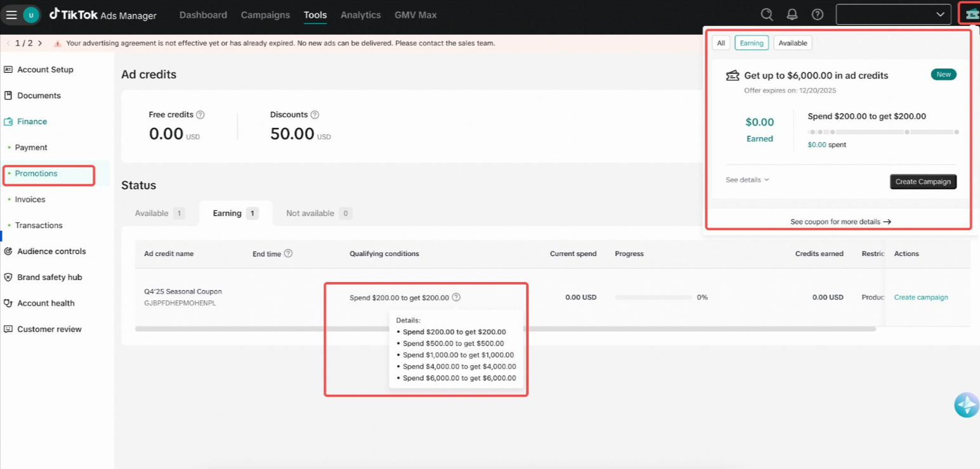980x469 pixels.
Task: Open the notifications bell icon
Action: pos(792,14)
